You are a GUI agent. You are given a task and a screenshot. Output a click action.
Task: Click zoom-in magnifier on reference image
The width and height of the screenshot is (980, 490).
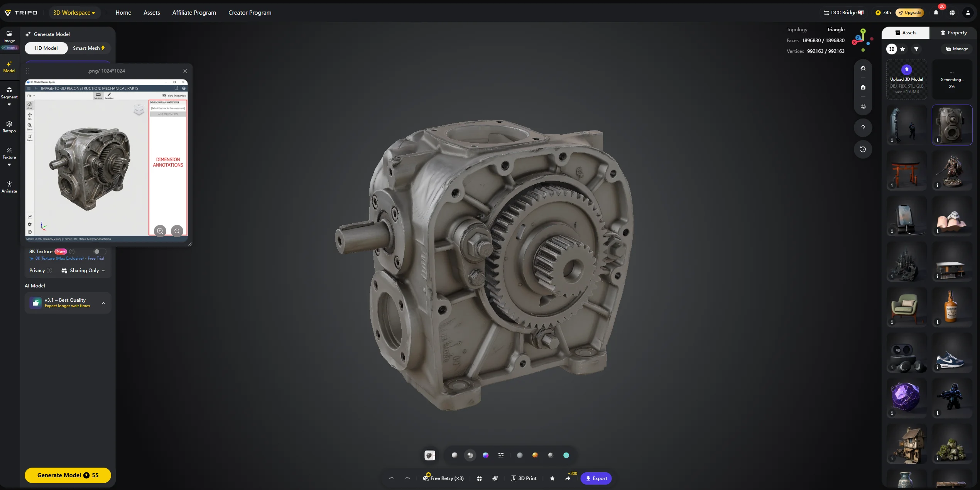click(x=160, y=231)
